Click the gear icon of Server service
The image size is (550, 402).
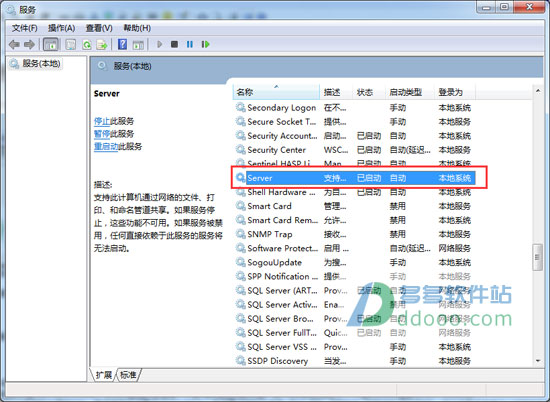(240, 177)
